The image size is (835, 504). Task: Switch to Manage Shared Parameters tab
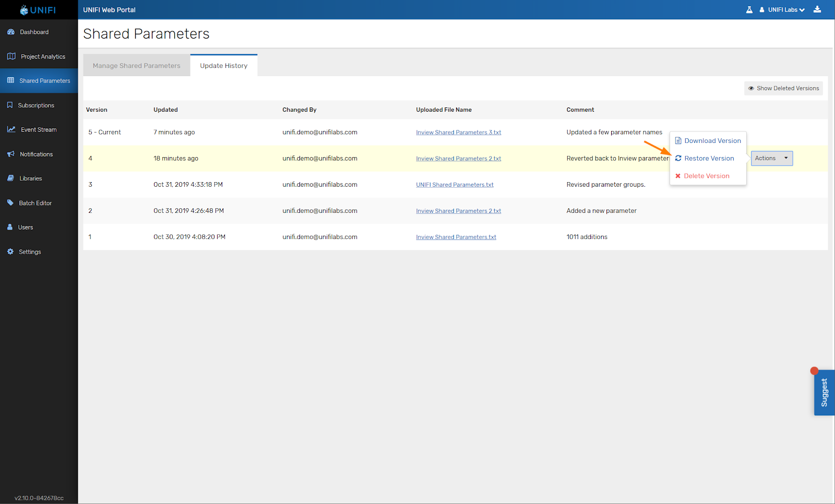pos(137,66)
